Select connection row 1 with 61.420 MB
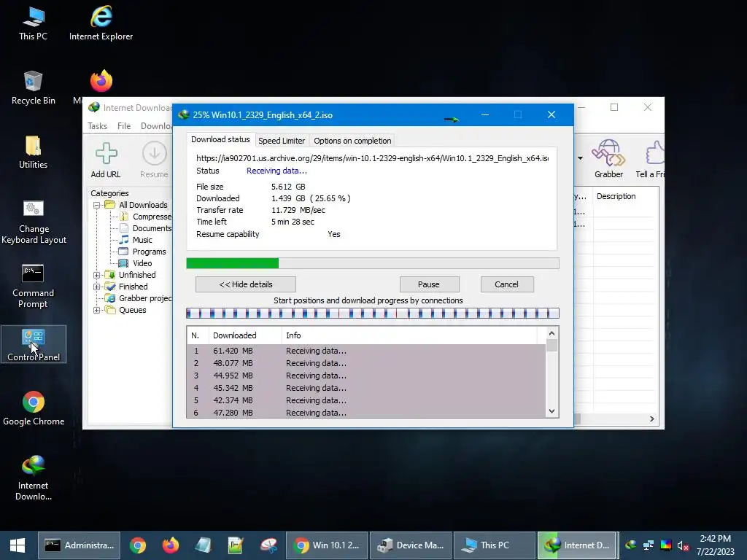Image resolution: width=747 pixels, height=560 pixels. pos(366,351)
